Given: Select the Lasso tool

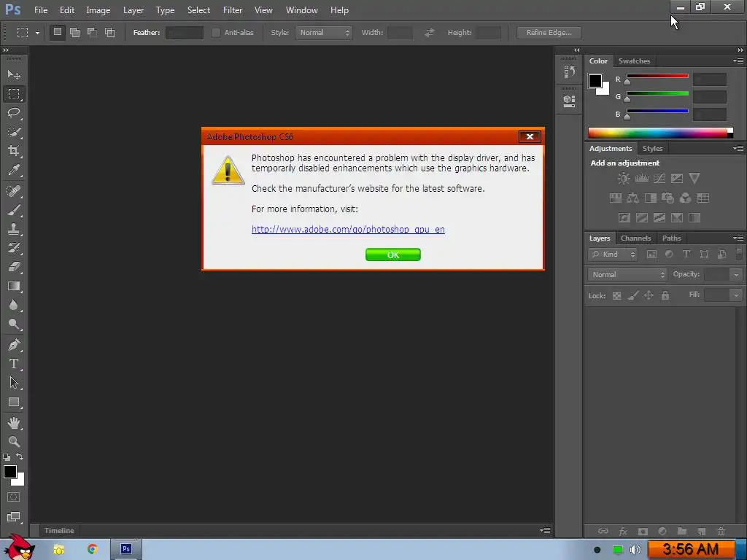Looking at the screenshot, I should 14,113.
